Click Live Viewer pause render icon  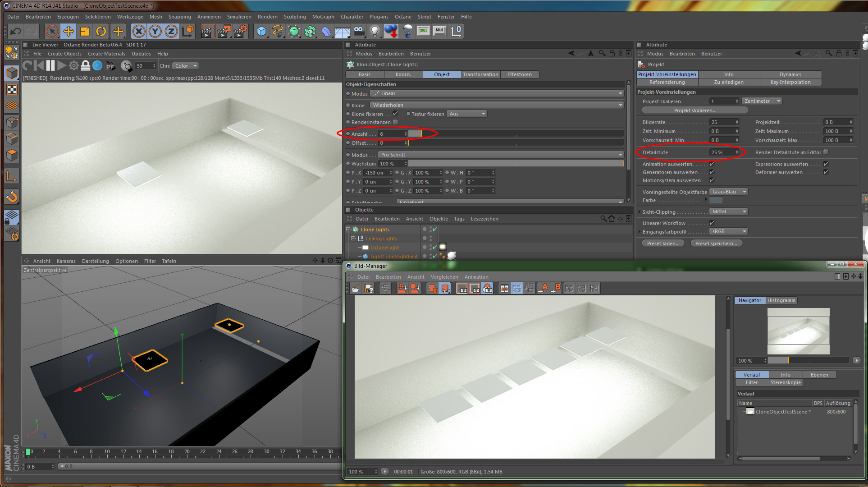50,66
